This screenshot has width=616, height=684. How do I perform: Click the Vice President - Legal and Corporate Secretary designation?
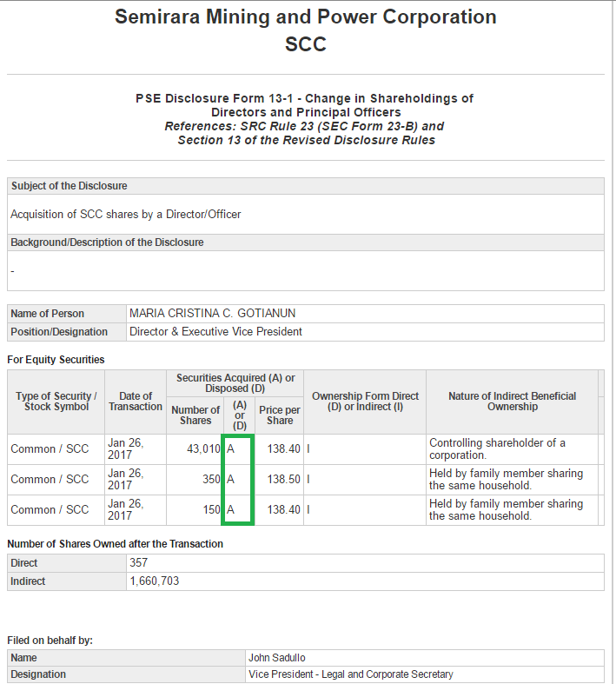tap(350, 674)
